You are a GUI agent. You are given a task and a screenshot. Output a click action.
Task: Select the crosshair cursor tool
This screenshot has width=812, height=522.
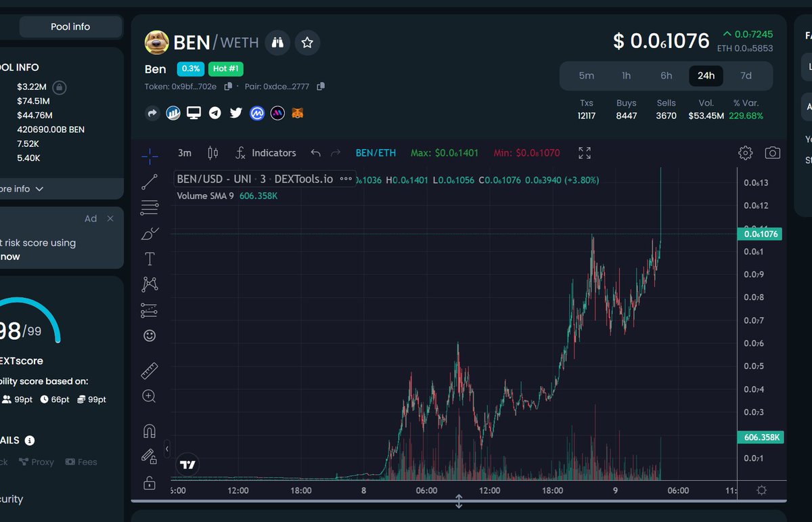tap(150, 156)
